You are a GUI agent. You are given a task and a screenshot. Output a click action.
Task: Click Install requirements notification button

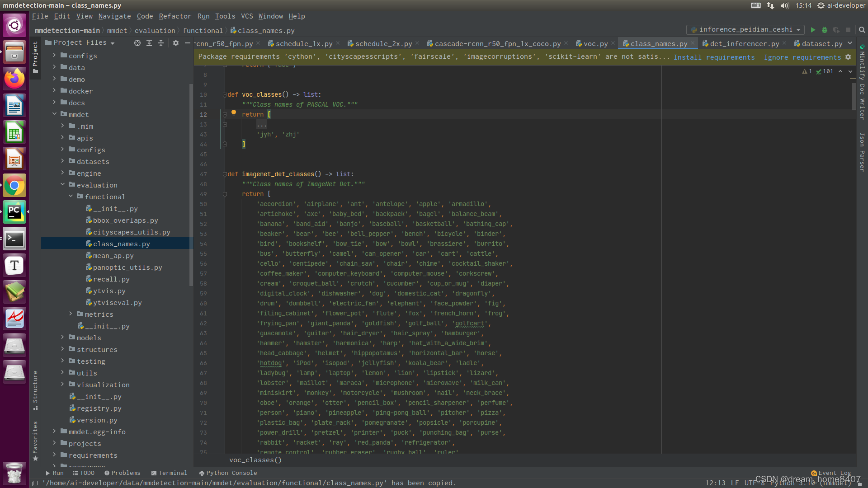(x=713, y=56)
